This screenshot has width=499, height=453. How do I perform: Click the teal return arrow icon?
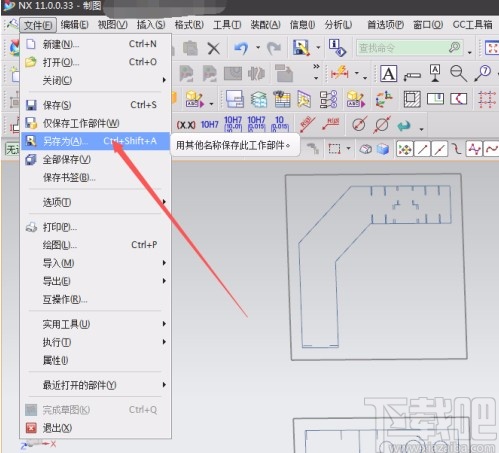404,126
